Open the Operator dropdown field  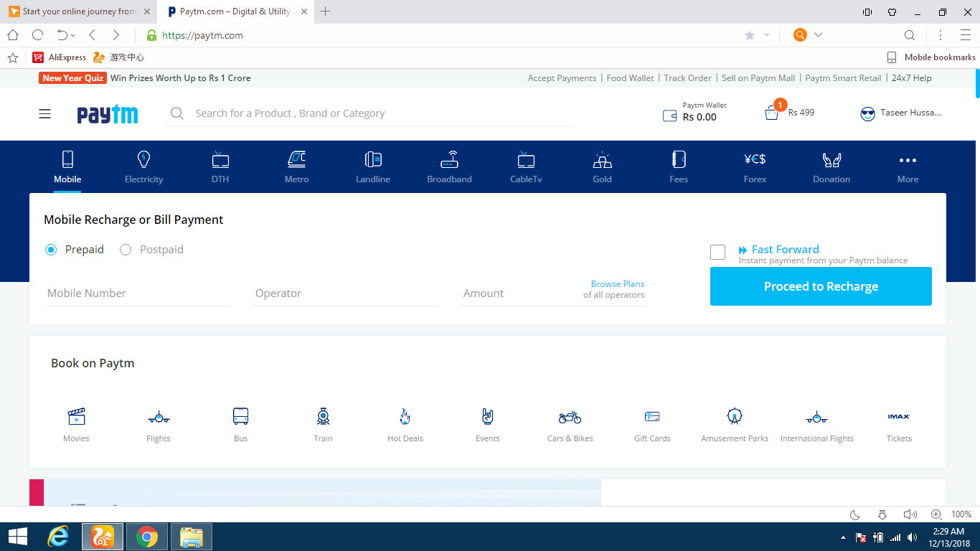345,293
